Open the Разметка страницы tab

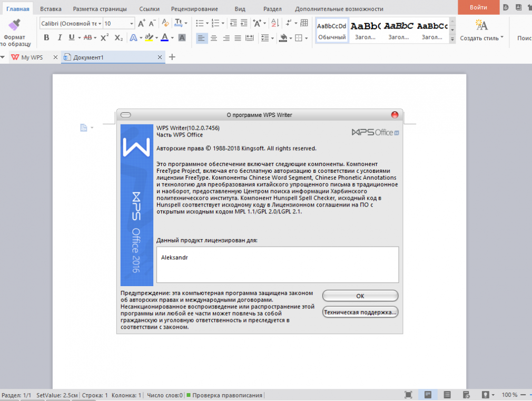[100, 9]
